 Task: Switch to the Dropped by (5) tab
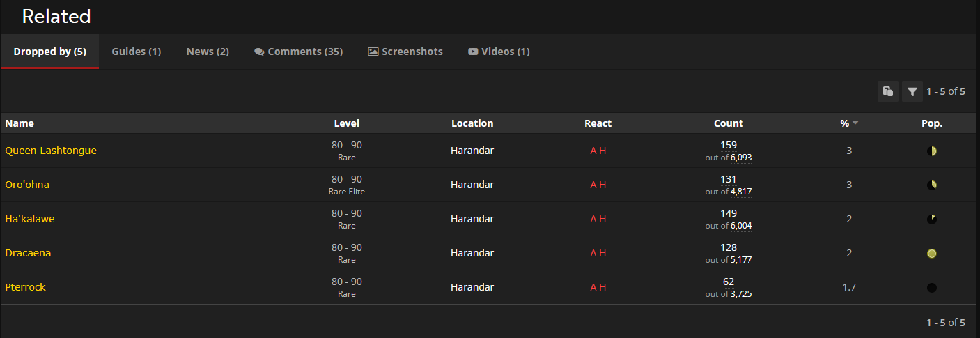(x=50, y=52)
